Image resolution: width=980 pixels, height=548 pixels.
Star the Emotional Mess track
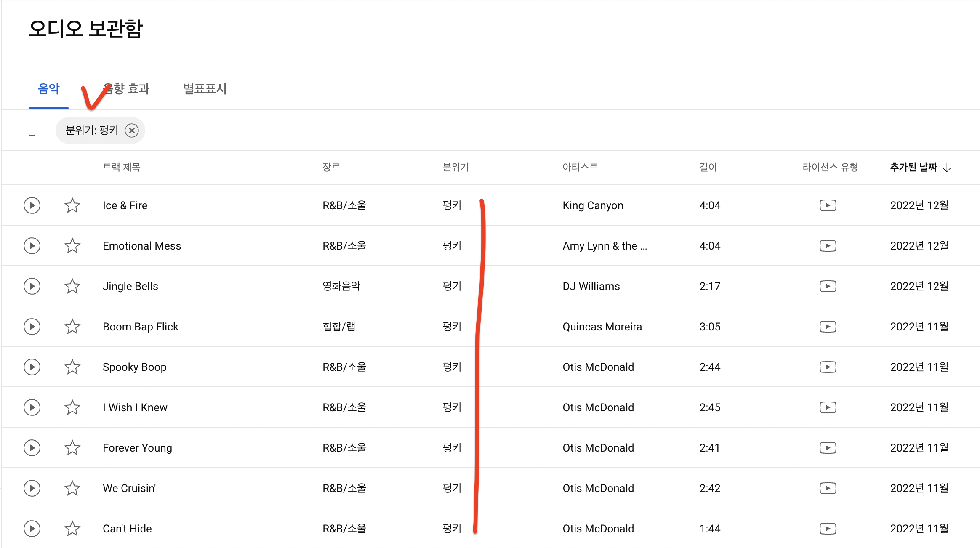(72, 246)
